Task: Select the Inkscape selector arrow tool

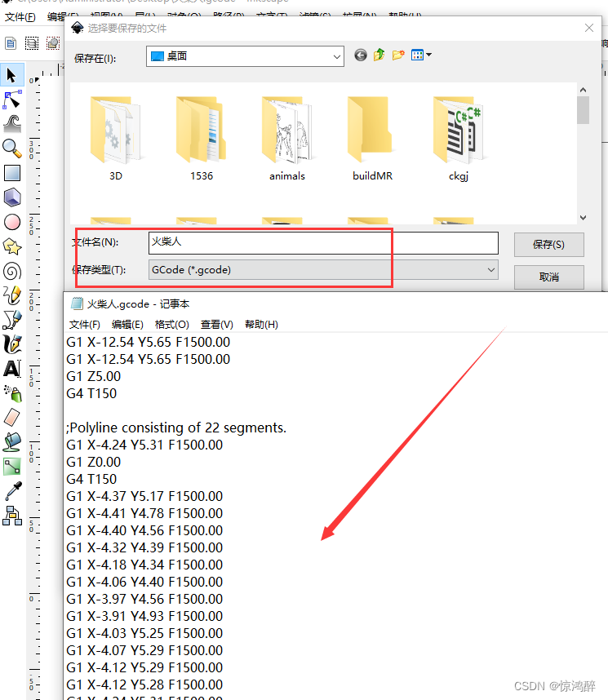Action: [12, 75]
